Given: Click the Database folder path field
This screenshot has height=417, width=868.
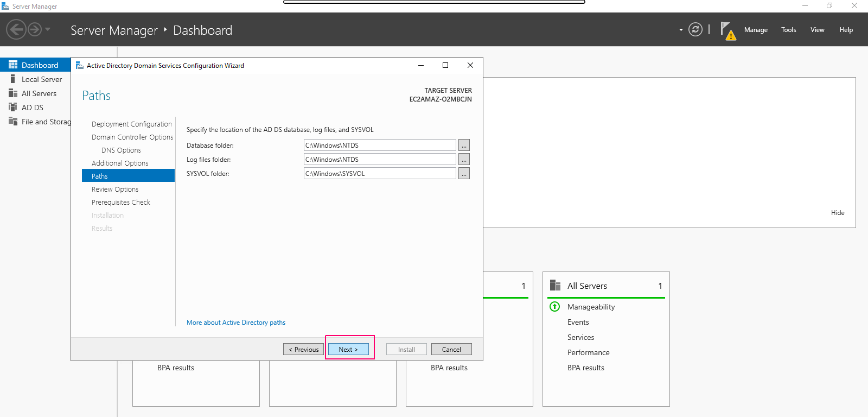Looking at the screenshot, I should pyautogui.click(x=380, y=145).
